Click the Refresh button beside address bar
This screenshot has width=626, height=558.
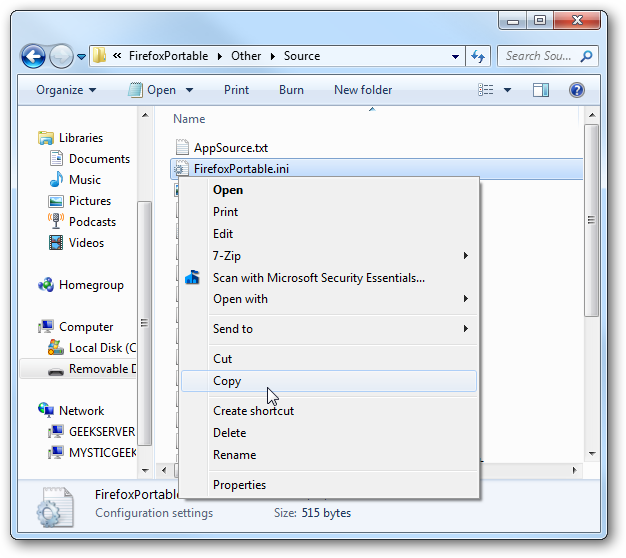pos(478,56)
